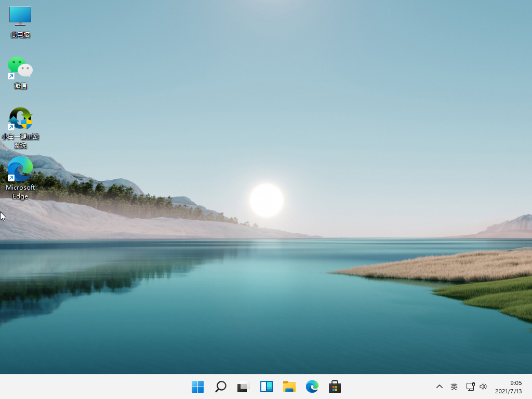Switch to Task View
532x399 pixels.
(x=243, y=387)
